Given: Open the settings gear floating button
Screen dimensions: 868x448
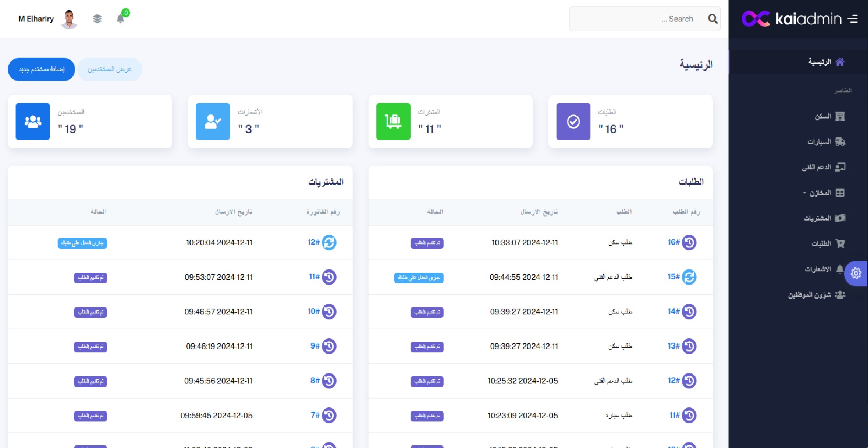Looking at the screenshot, I should coord(856,273).
